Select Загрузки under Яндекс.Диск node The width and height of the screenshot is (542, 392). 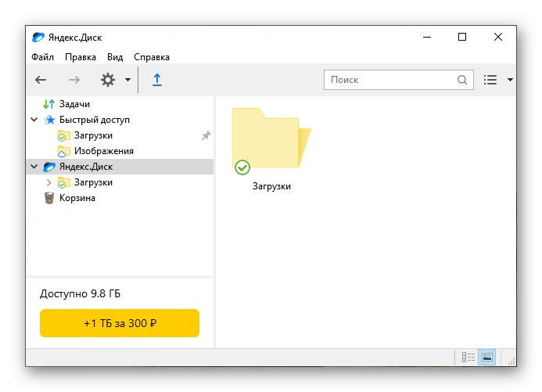coord(93,182)
